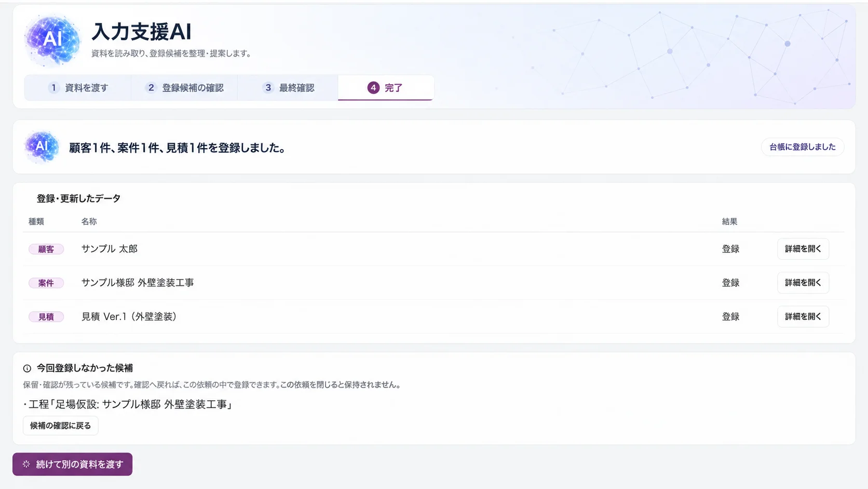868x489 pixels.
Task: Click the subtitle 資料を読み取り、登録候補を整理・提案します。
Action: [171, 54]
